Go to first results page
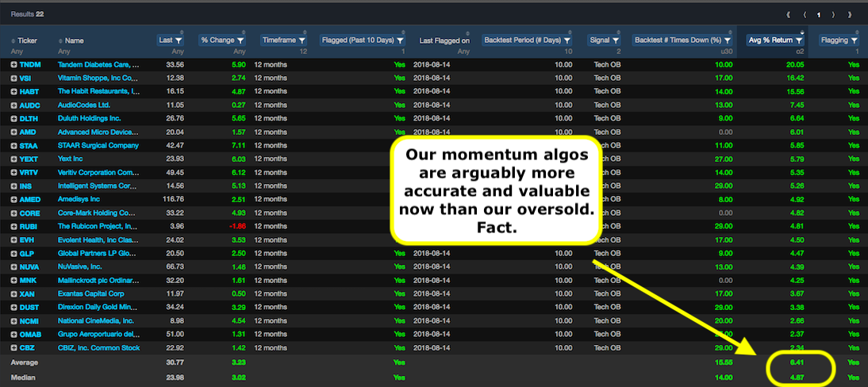This screenshot has width=868, height=387. pos(789,14)
